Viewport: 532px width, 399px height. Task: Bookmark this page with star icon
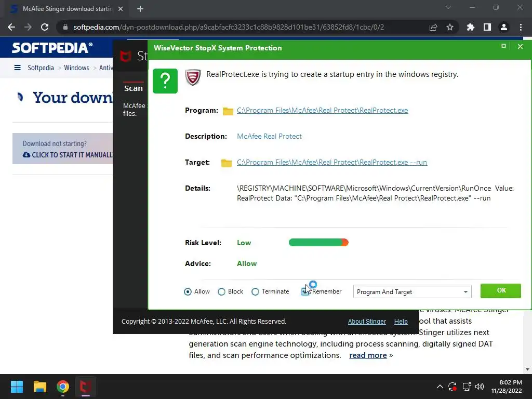click(x=450, y=27)
